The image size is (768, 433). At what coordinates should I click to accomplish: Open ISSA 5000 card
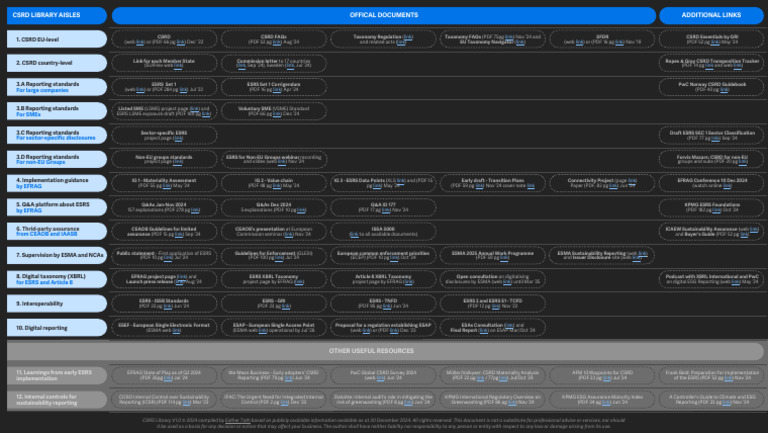383,231
